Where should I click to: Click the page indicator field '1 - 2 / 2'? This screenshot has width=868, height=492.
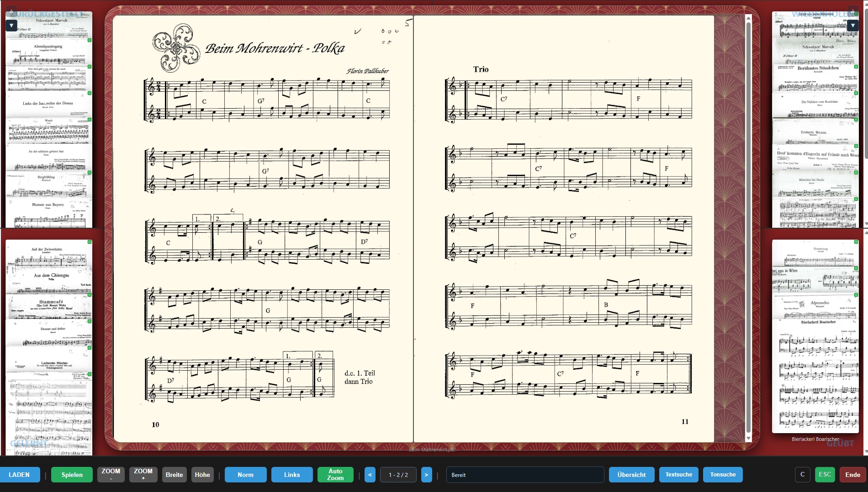click(x=398, y=475)
